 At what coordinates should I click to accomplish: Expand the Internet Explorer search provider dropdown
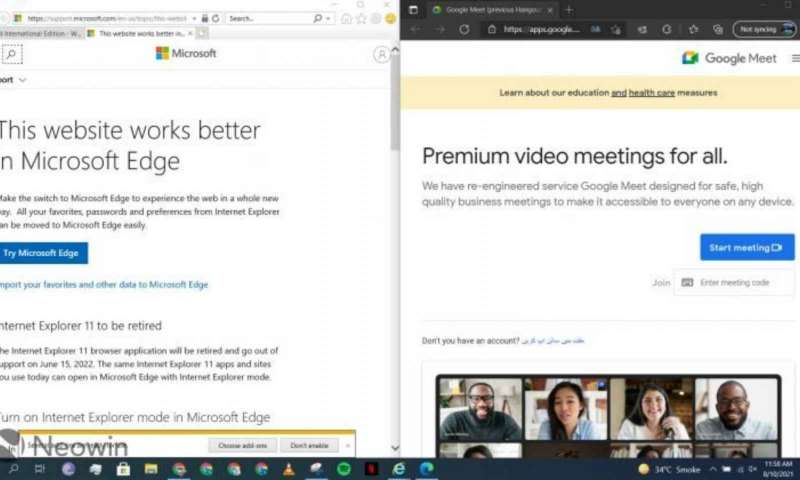(x=328, y=18)
